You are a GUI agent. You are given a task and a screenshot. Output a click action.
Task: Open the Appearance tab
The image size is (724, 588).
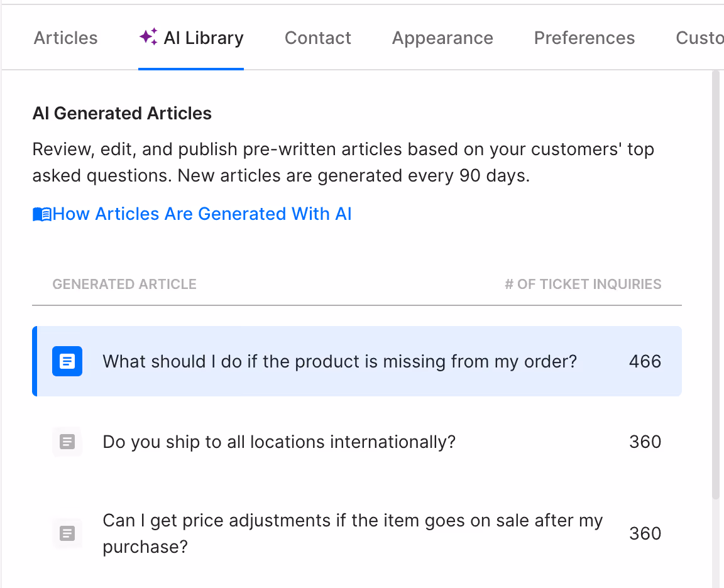[x=442, y=38]
